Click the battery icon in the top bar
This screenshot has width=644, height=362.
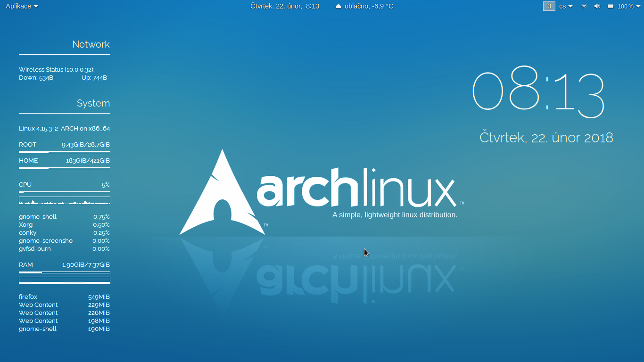[x=611, y=7]
